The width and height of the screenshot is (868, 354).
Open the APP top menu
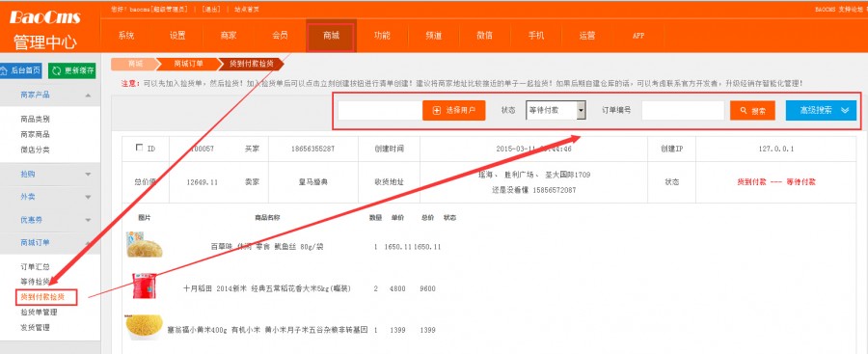(638, 36)
